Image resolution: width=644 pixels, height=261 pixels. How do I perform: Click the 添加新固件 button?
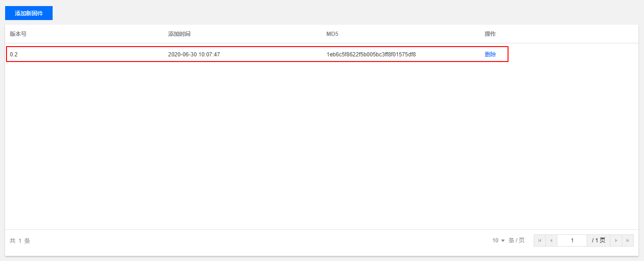pyautogui.click(x=29, y=13)
